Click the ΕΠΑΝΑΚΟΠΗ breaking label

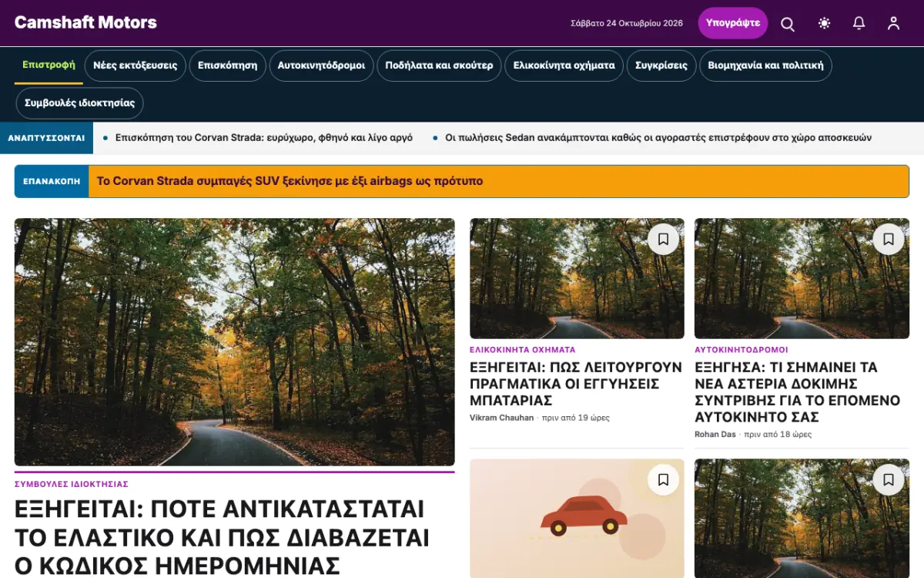point(52,181)
